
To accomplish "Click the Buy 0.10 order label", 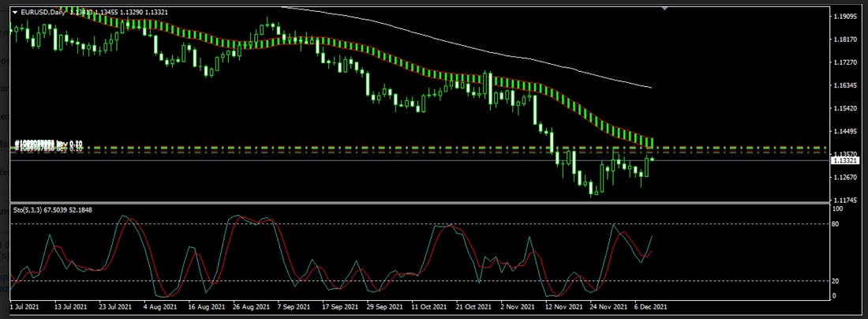I will click(47, 144).
